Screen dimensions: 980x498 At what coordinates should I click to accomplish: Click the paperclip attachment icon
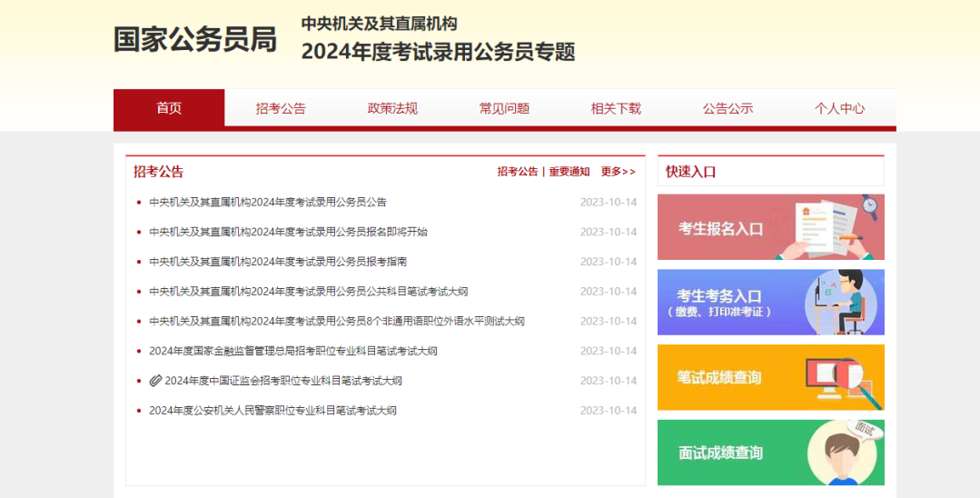point(155,381)
